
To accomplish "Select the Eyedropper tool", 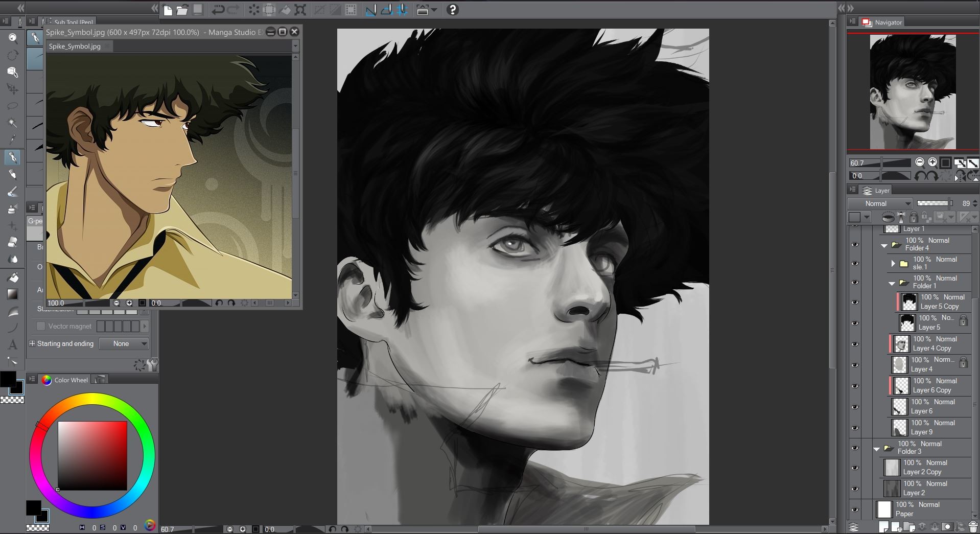I will [13, 140].
